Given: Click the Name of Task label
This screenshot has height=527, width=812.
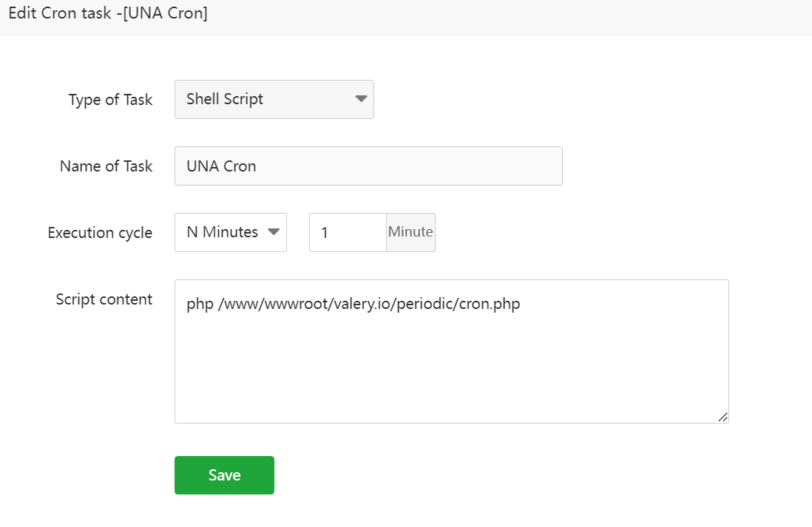Looking at the screenshot, I should [106, 166].
